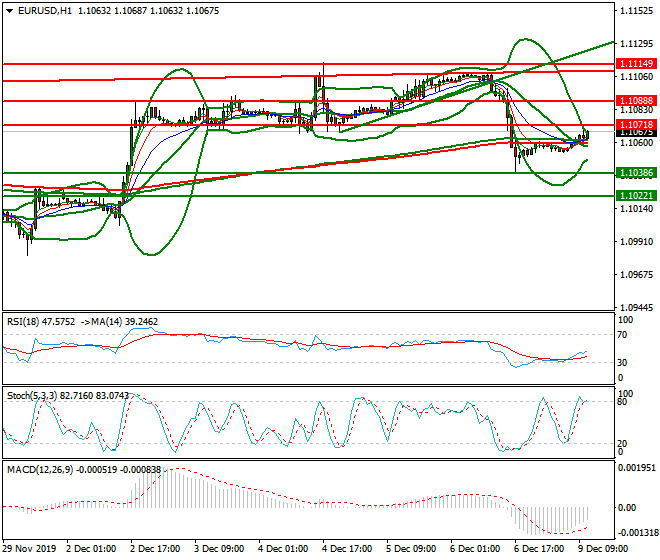Select the 3 Dec 09:00 time label

pos(219,549)
